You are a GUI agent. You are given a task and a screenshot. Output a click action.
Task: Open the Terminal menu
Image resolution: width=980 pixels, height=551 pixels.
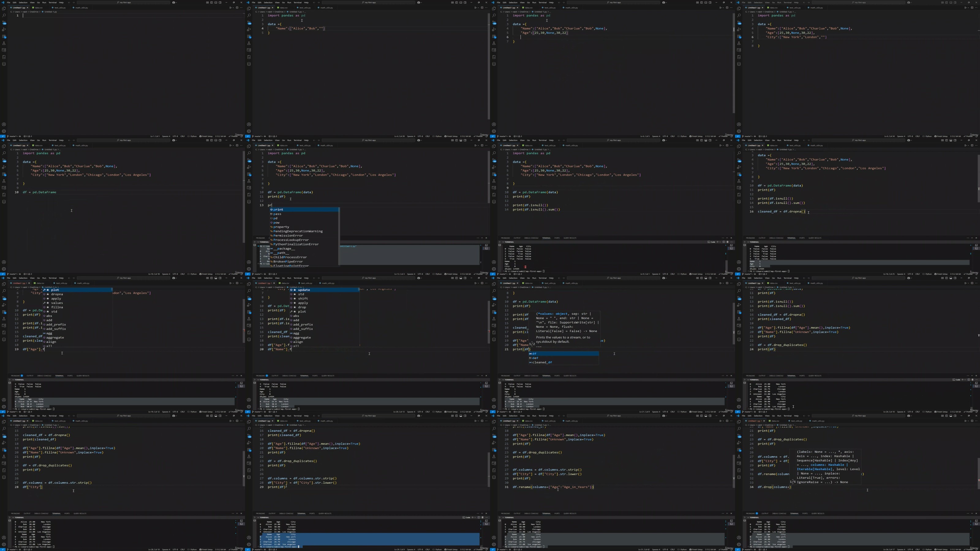[x=52, y=2]
